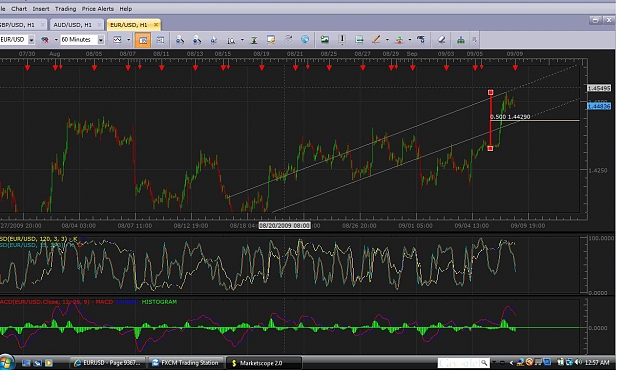
Task: Open the EUR/USD symbol dropdown
Action: 31,39
